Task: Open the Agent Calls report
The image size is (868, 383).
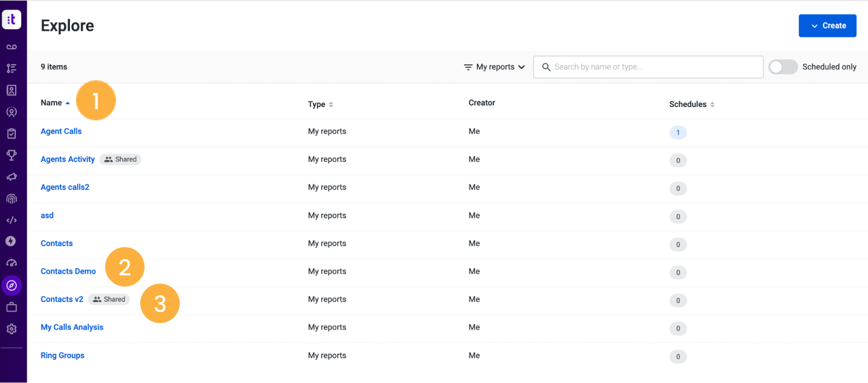Action: click(61, 131)
